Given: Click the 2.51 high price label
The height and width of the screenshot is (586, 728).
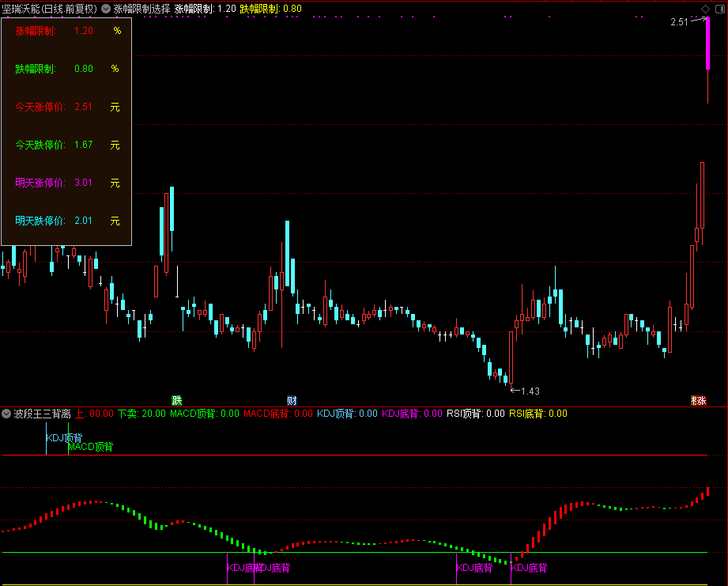Looking at the screenshot, I should coord(679,22).
